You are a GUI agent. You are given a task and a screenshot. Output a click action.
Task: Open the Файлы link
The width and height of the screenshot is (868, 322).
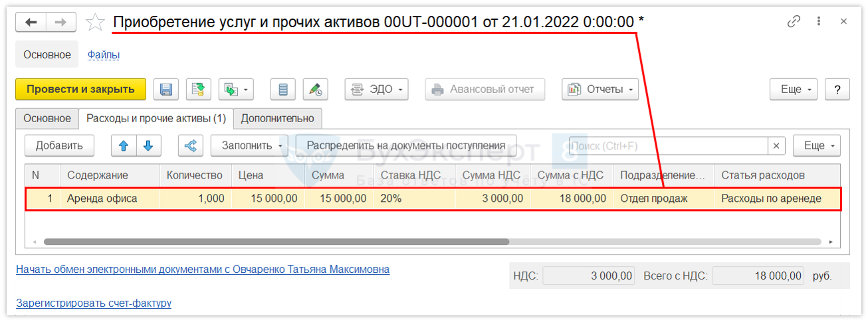[104, 55]
